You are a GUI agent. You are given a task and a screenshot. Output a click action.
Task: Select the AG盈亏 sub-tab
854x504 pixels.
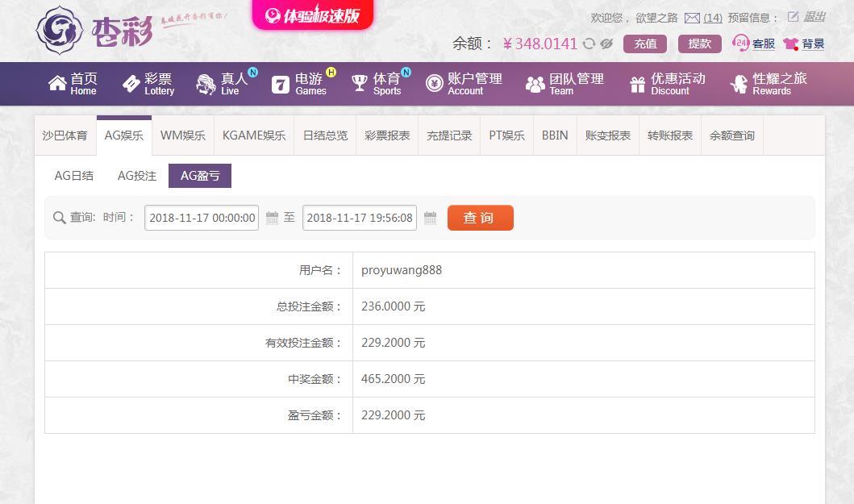(200, 176)
